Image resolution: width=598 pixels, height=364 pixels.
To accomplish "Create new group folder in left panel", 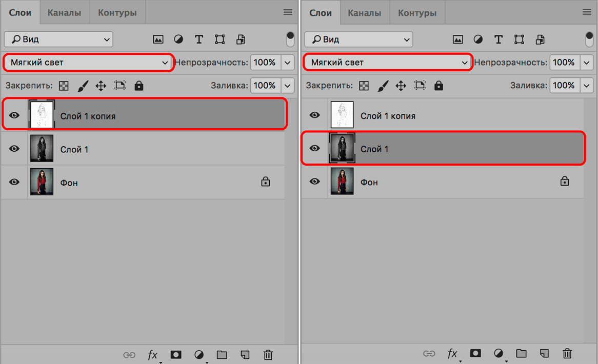I will coord(222,355).
